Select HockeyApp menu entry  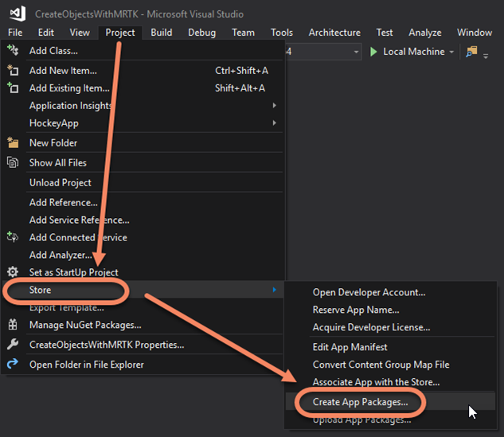[x=143, y=123]
